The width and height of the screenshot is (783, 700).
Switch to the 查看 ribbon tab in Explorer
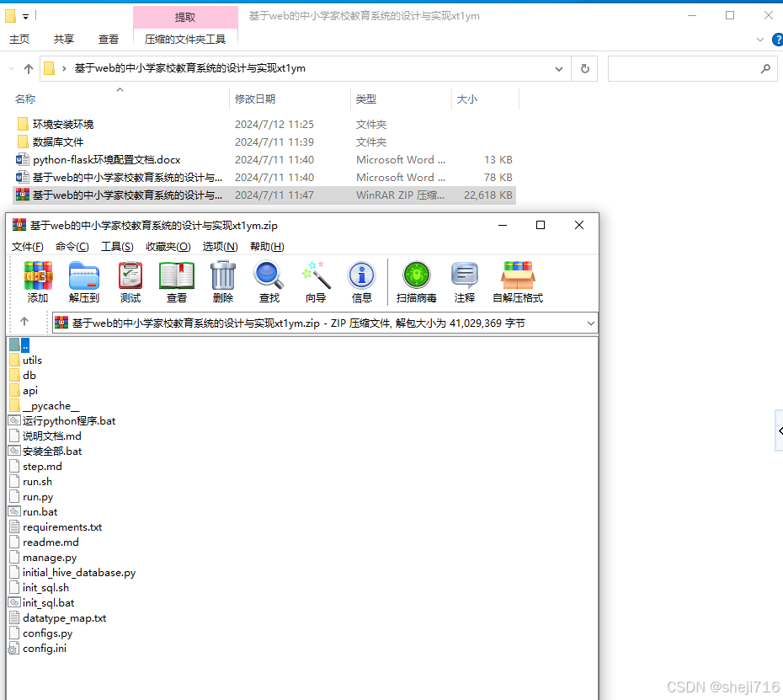coord(109,39)
